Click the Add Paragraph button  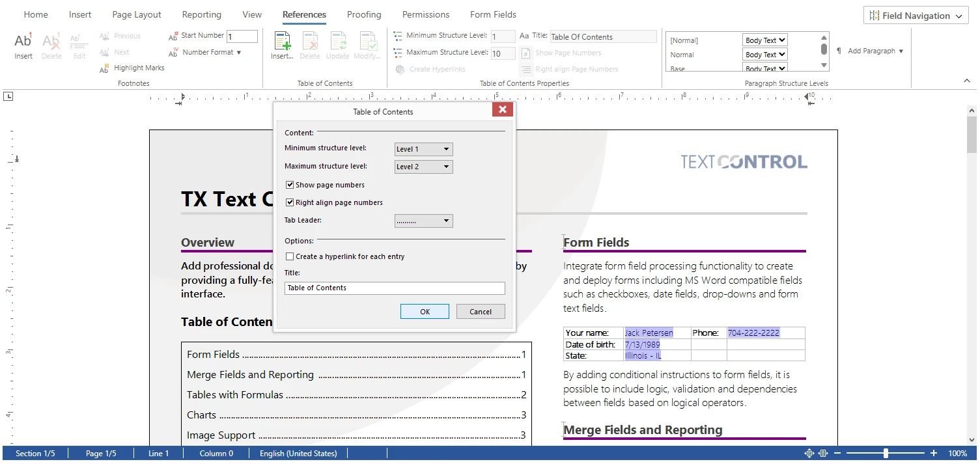871,49
